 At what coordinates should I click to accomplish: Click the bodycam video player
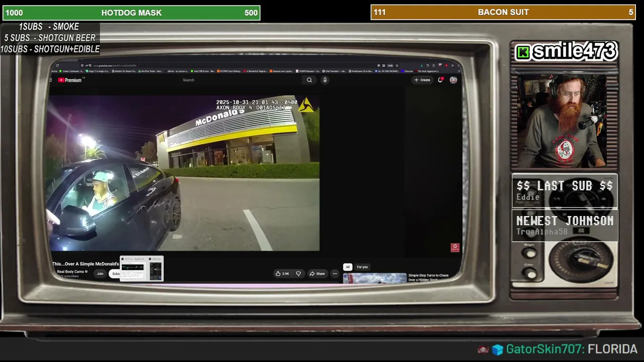tap(185, 173)
